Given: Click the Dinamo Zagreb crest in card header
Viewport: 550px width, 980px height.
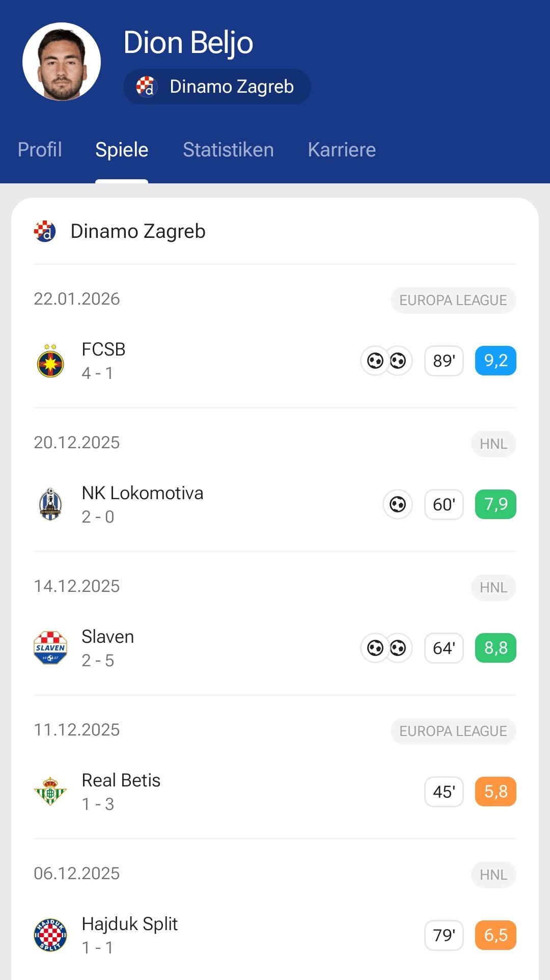Looking at the screenshot, I should pyautogui.click(x=45, y=231).
